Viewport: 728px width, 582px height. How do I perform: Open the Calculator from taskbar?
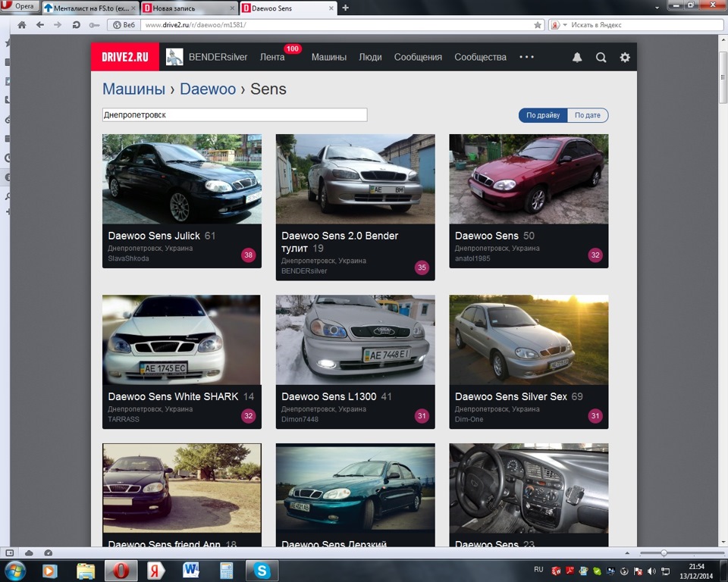point(226,571)
